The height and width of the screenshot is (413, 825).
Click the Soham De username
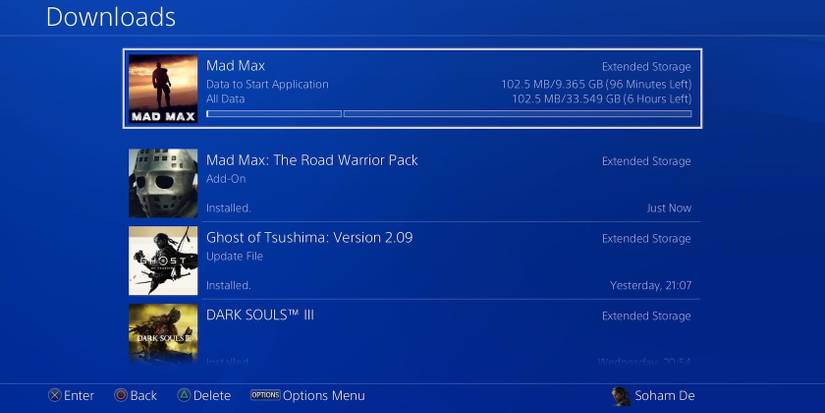(665, 396)
